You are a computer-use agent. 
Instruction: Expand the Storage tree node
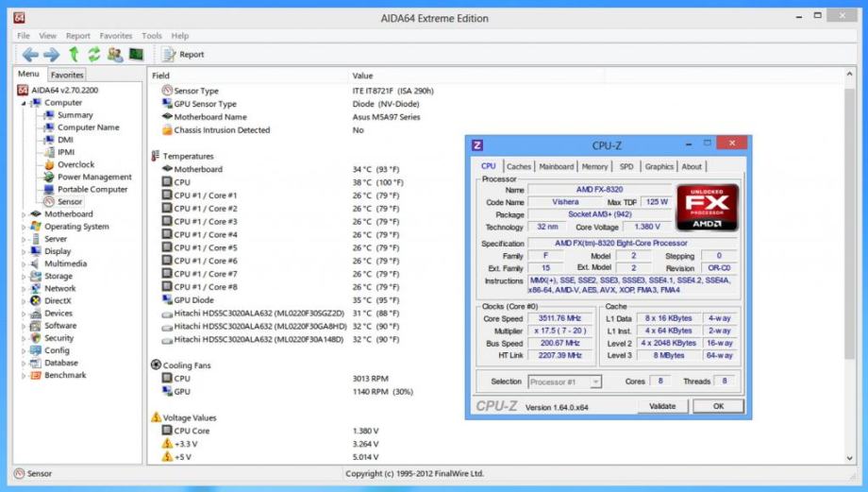click(23, 277)
